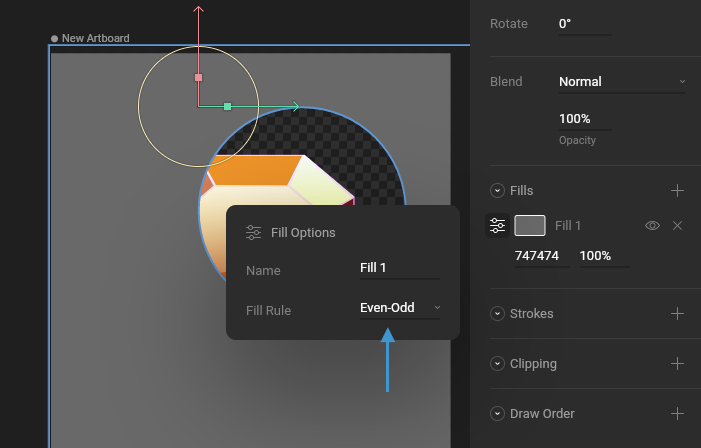Click the Fill 1 gray color swatch
The height and width of the screenshot is (448, 701).
tap(530, 225)
